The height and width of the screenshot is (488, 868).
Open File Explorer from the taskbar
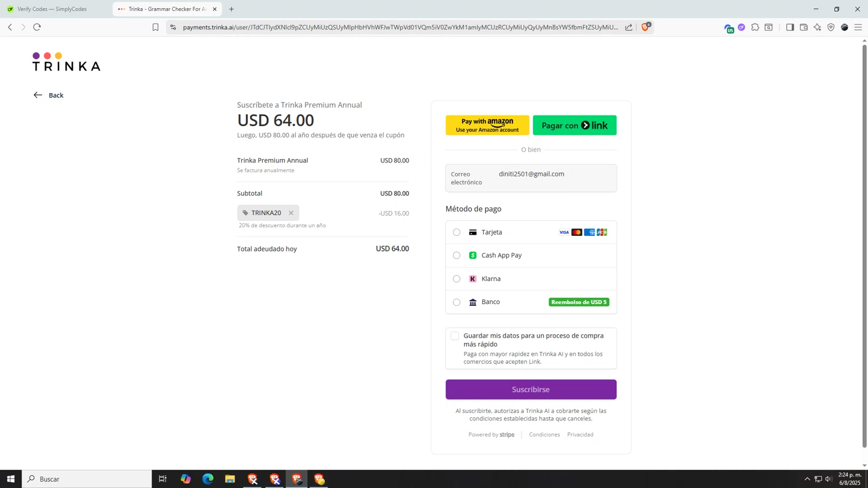pos(230,479)
